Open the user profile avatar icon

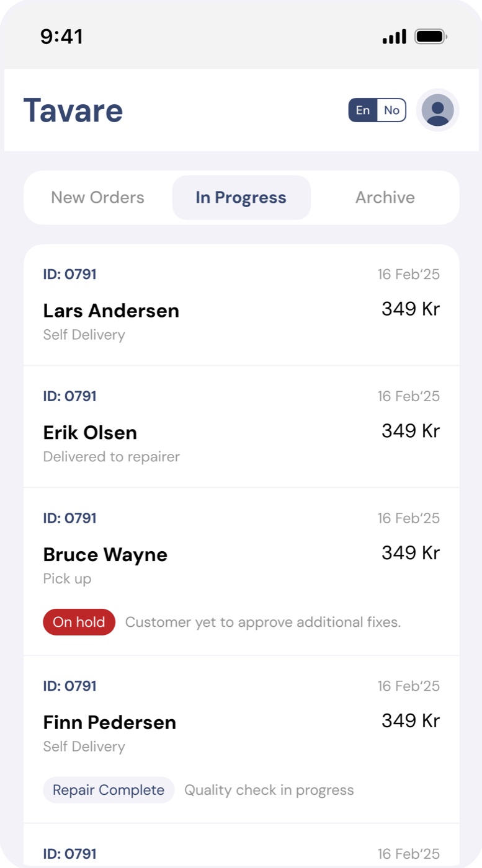(437, 110)
